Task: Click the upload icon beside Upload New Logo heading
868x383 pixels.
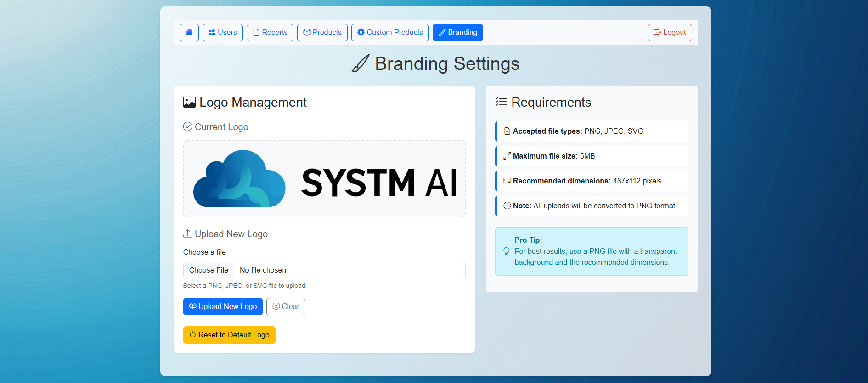Action: (187, 234)
